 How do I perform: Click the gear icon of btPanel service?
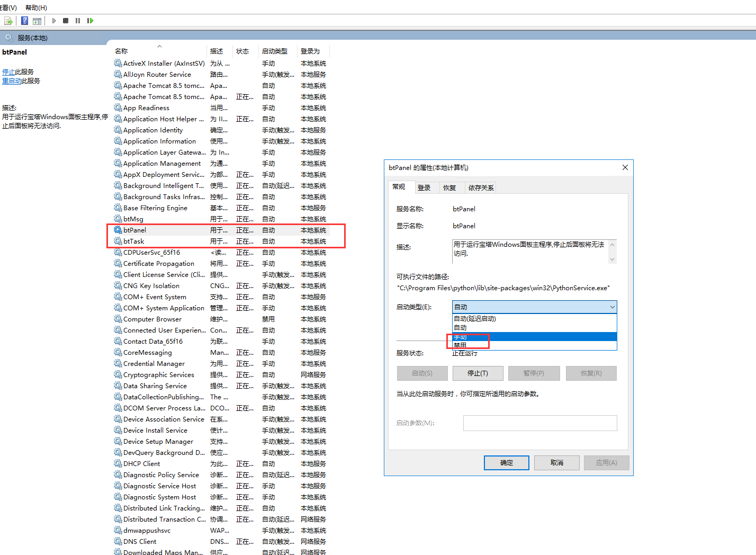(x=118, y=230)
